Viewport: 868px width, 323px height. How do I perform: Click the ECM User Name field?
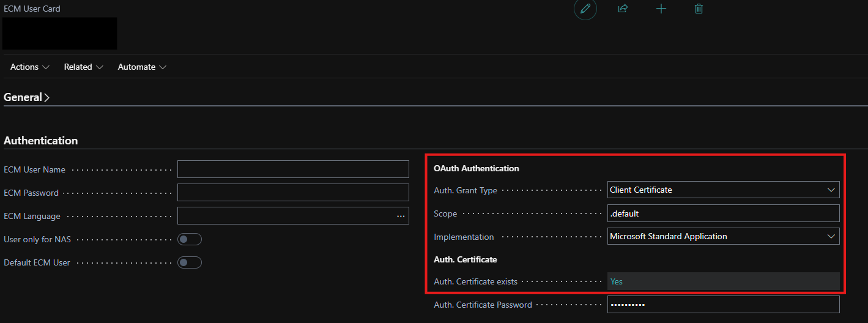point(293,169)
